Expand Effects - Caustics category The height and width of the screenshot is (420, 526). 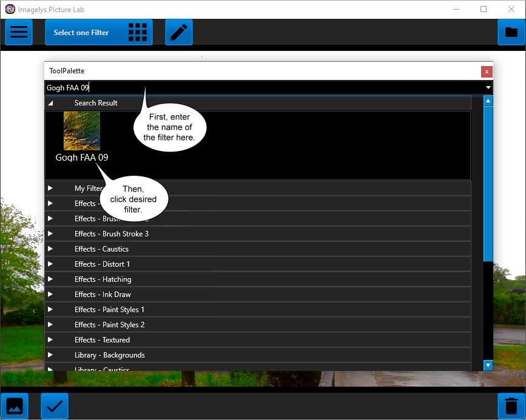pyautogui.click(x=50, y=248)
